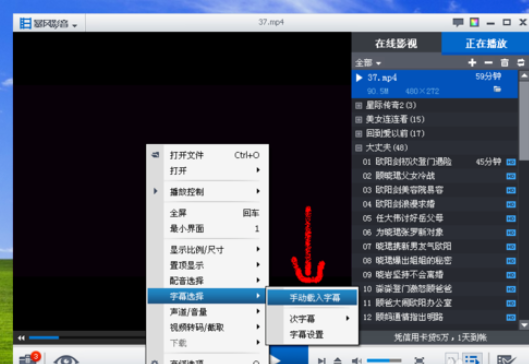Image resolution: width=529 pixels, height=364 pixels.
Task: Open the toolbox icon with badge 3
Action: click(29, 358)
